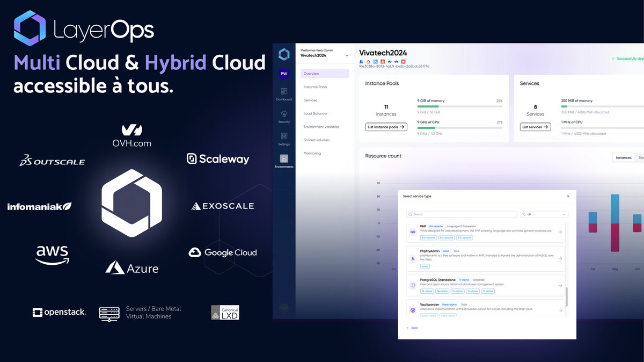The height and width of the screenshot is (362, 644).
Task: Click the List services button
Action: point(536,127)
